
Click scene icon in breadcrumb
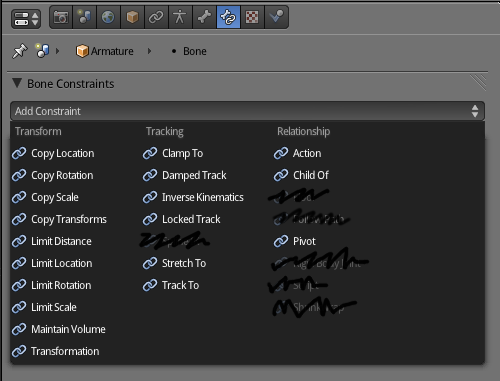coord(42,51)
